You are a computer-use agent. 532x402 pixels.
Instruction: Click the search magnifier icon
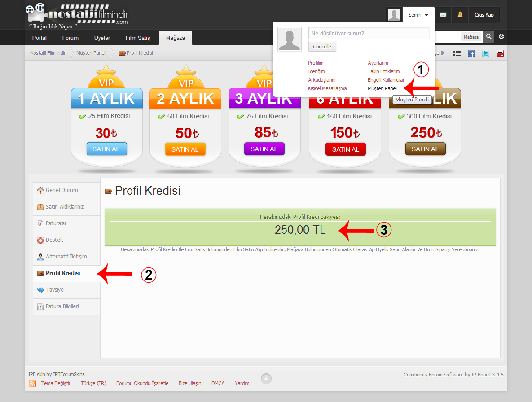point(488,37)
